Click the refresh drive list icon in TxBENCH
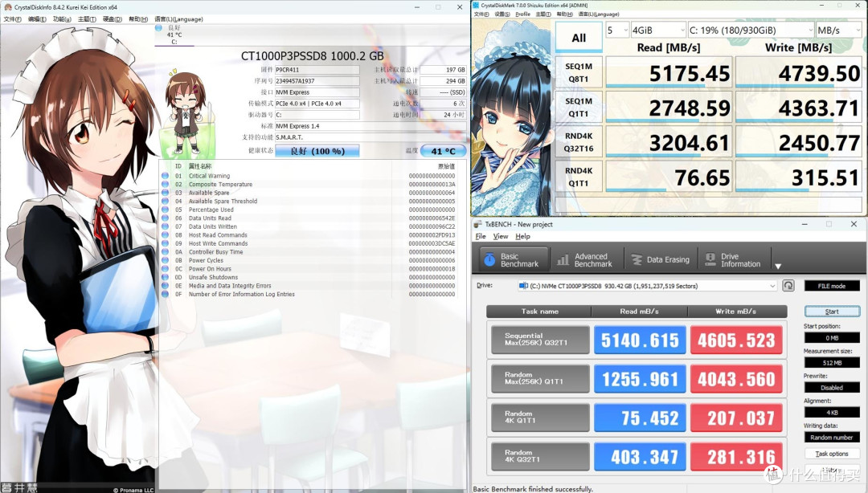Screen dimensions: 868x493 pyautogui.click(x=788, y=286)
